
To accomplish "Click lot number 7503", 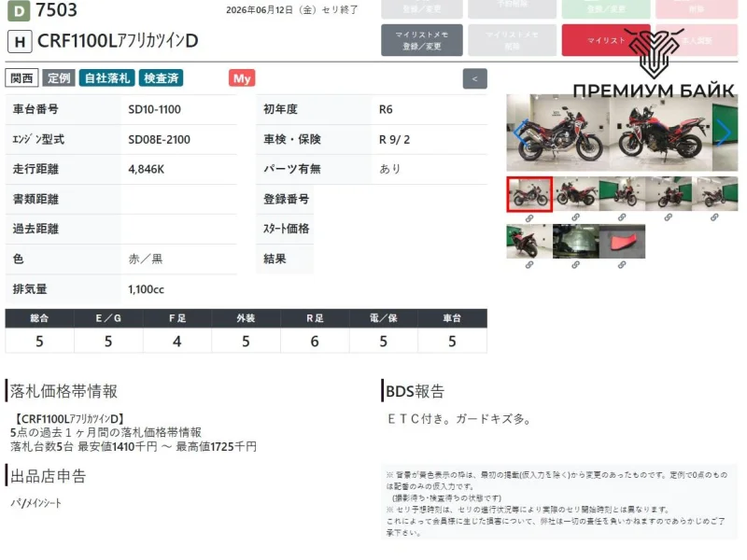I will click(56, 10).
